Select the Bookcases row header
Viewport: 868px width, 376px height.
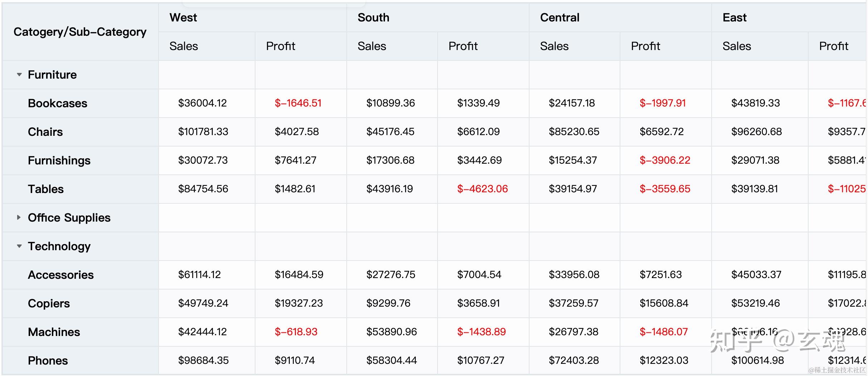58,103
